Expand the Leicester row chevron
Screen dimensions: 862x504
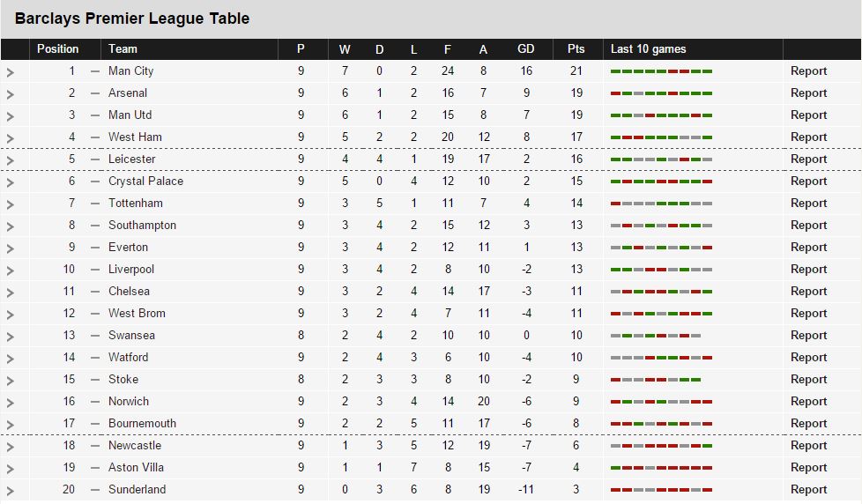tap(10, 160)
